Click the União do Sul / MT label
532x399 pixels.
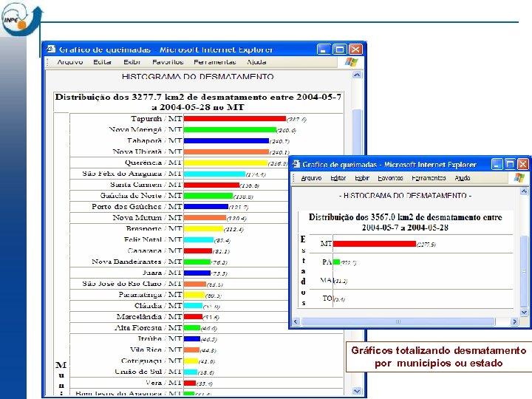pyautogui.click(x=149, y=372)
